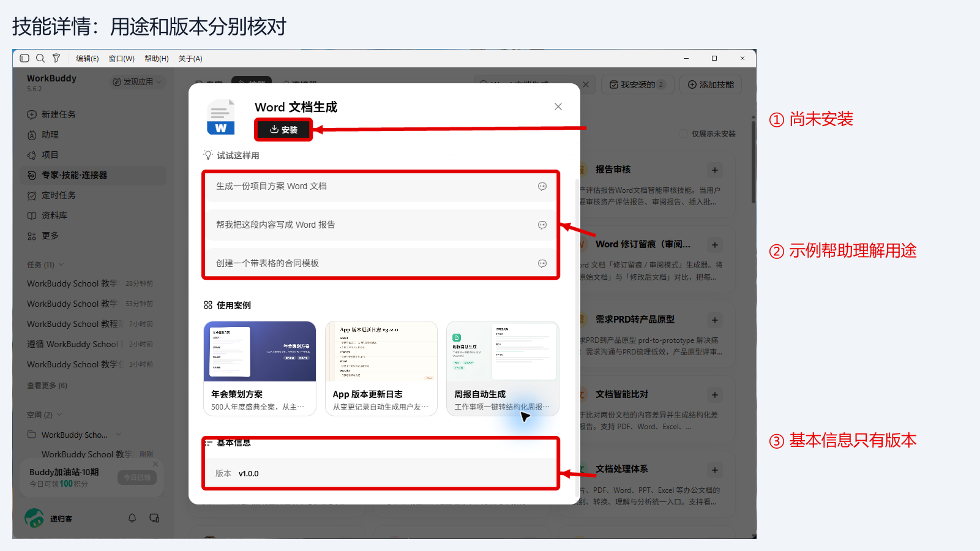The image size is (980, 551).
Task: Click 查看更多 (6) in the task list
Action: coord(47,386)
